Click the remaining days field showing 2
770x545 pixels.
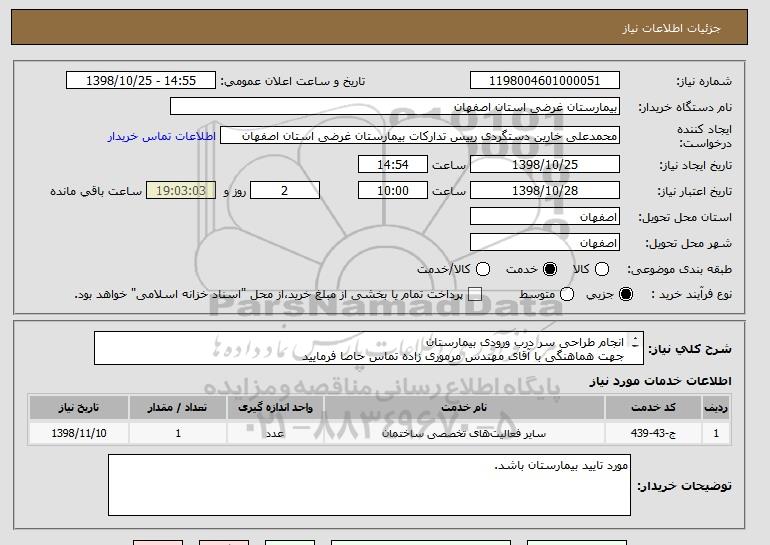pyautogui.click(x=285, y=191)
